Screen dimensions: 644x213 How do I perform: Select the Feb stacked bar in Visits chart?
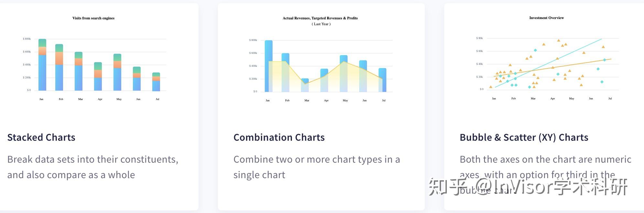[59, 67]
